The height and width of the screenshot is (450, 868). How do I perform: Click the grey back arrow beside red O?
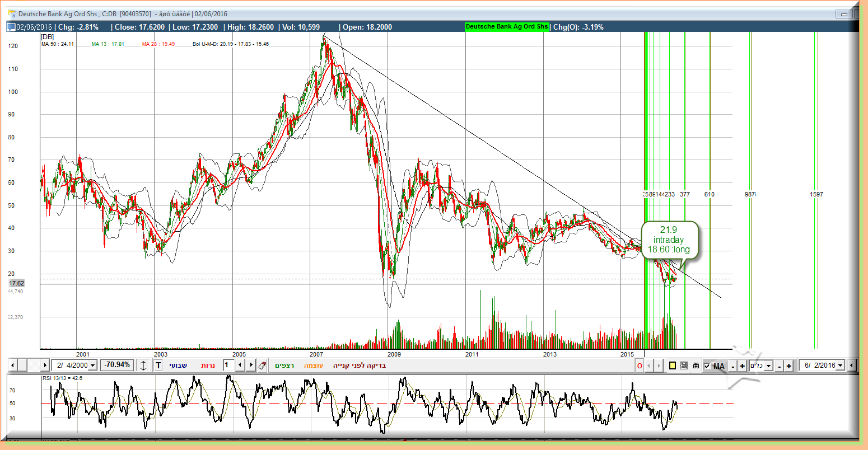click(650, 366)
